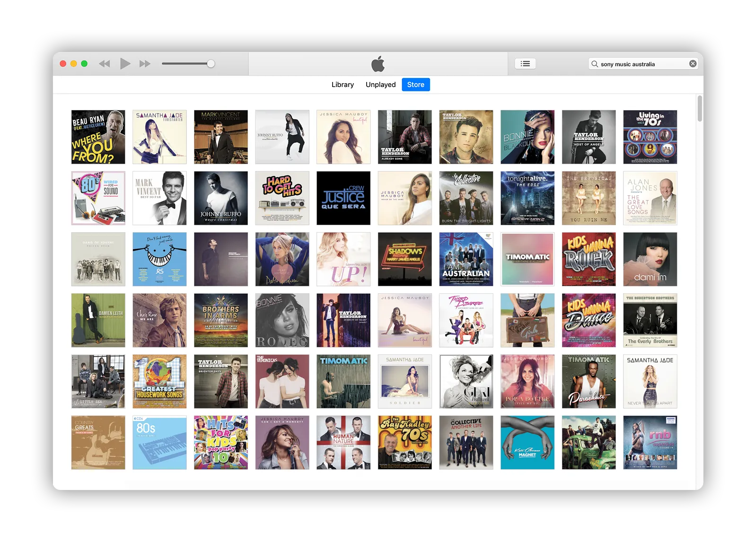
Task: Open Country Greats album cover
Action: click(x=98, y=443)
